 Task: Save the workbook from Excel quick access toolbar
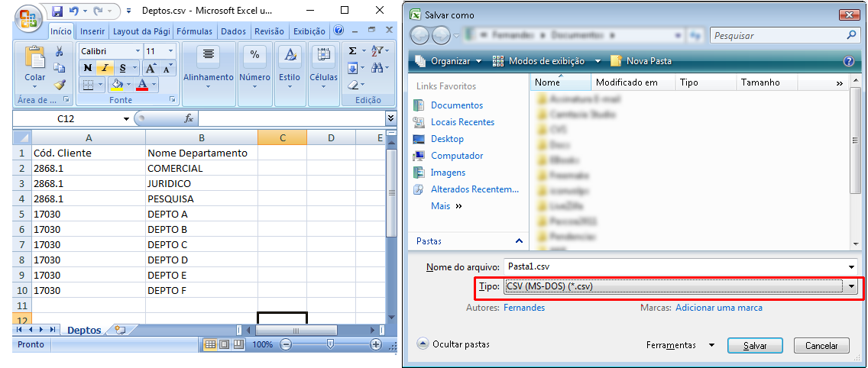pyautogui.click(x=57, y=10)
